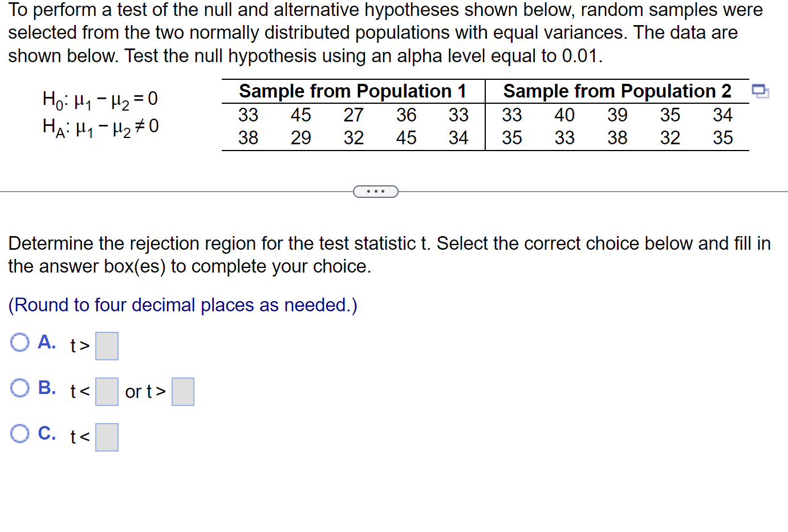Select radio button A for t > rejection region
Image resolution: width=788 pixels, height=532 pixels.
pos(19,342)
